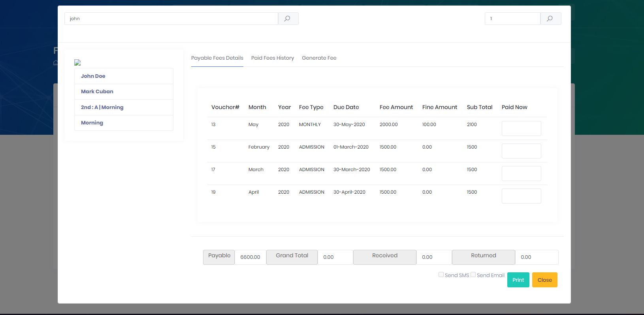
Task: Click voucher number 13 cell
Action: (x=213, y=124)
